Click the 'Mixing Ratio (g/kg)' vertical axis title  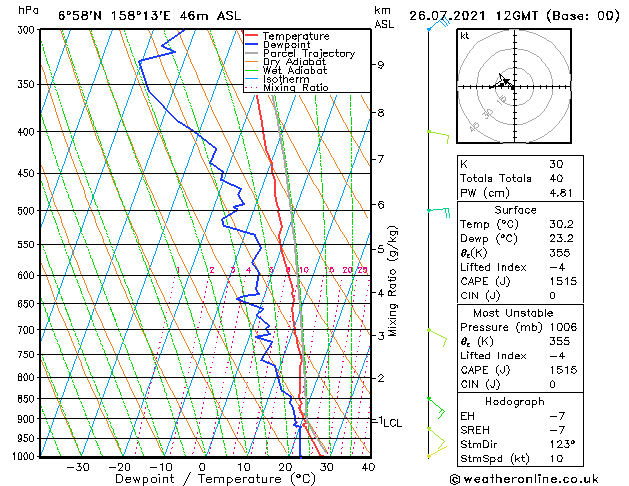coord(393,281)
